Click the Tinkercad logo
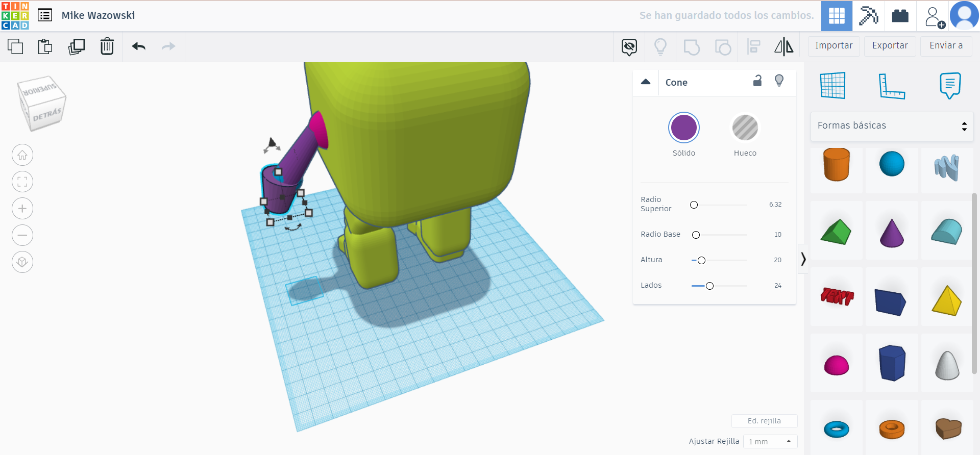Viewport: 980px width, 455px height. (x=15, y=15)
